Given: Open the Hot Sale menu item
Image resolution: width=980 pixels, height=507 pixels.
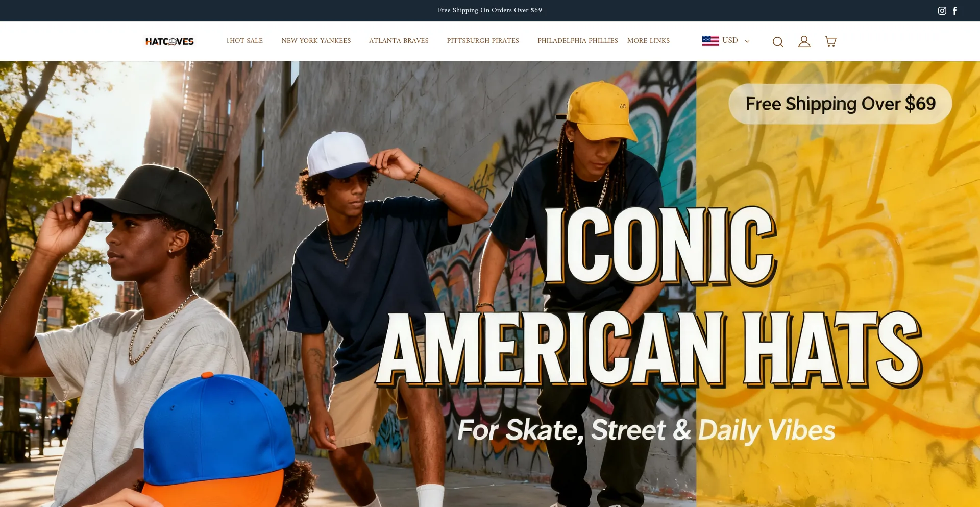Looking at the screenshot, I should click(245, 41).
